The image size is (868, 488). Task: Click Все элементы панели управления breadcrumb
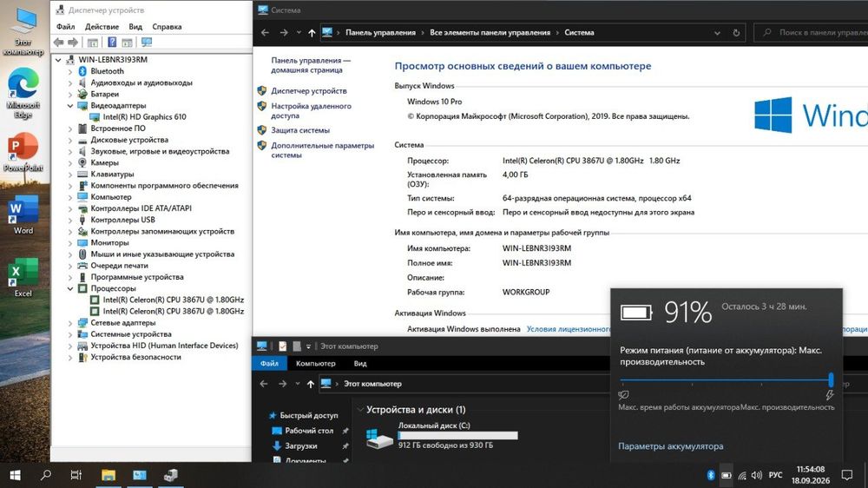pos(490,33)
